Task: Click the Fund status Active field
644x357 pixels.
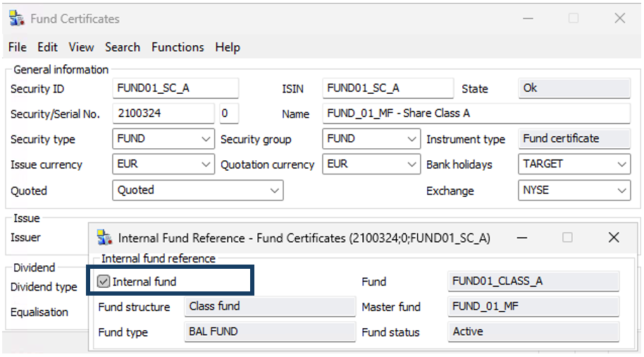Action: (533, 332)
